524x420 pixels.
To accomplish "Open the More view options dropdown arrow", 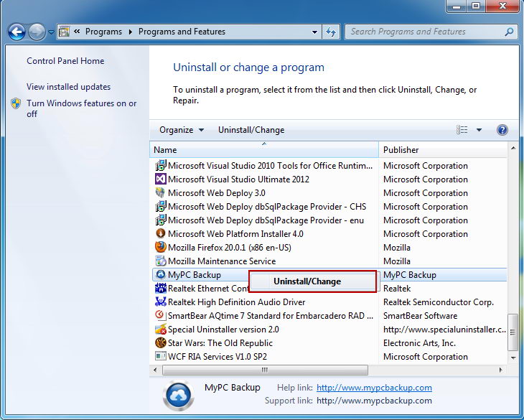I will pos(479,130).
